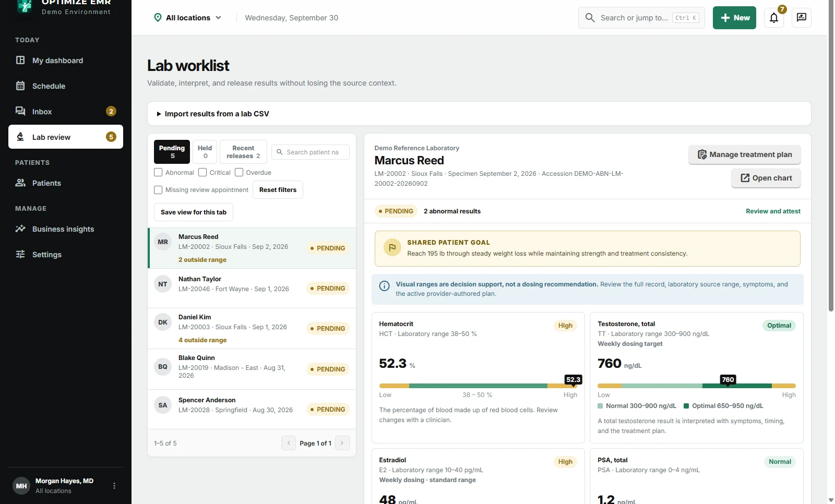This screenshot has height=504, width=835.
Task: Open the feedback chat icon
Action: coord(802,18)
